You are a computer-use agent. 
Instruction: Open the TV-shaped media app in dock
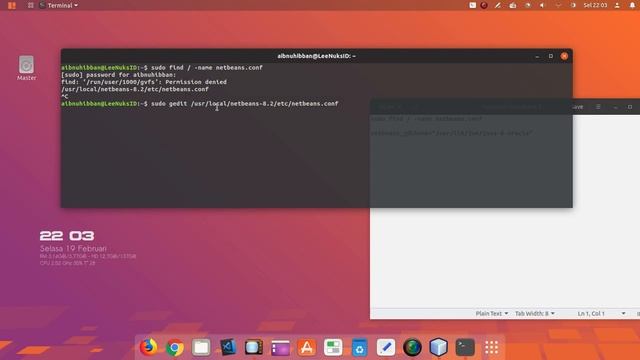click(254, 347)
